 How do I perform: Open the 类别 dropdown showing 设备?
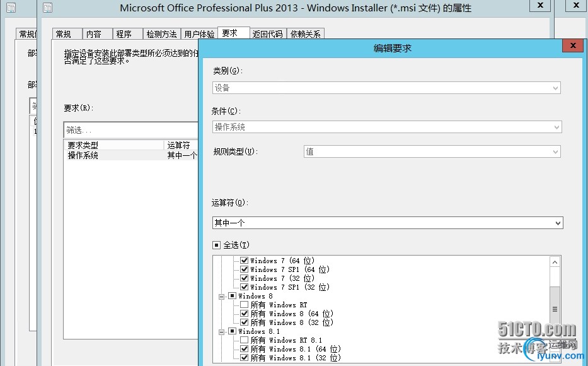point(386,88)
